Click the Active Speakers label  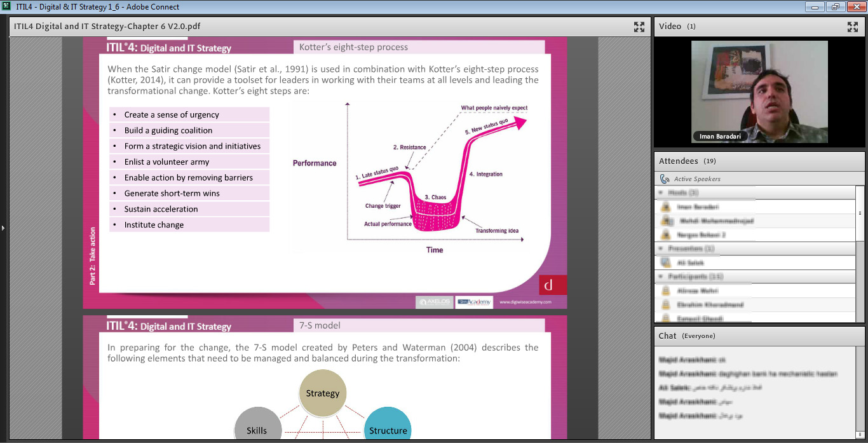pyautogui.click(x=697, y=179)
